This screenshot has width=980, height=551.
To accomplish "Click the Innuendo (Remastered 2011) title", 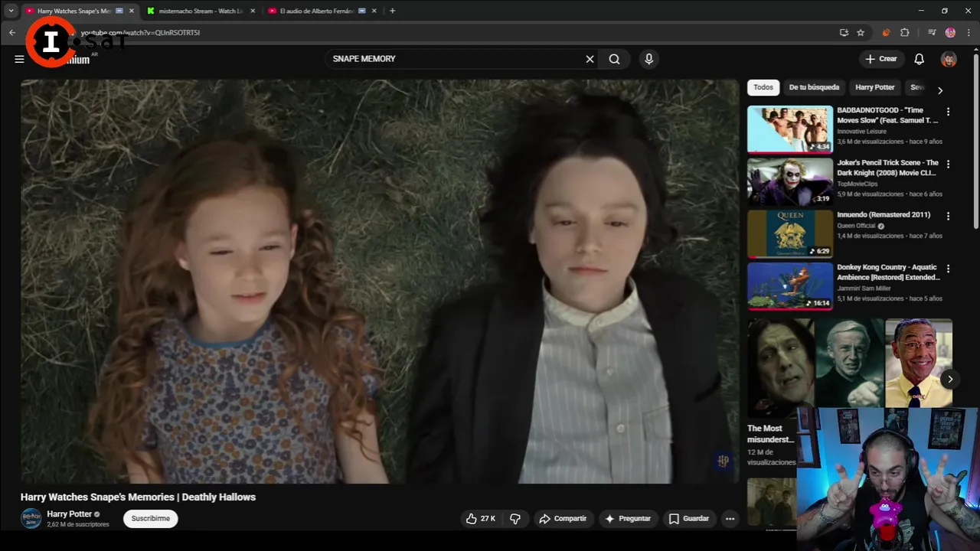I will click(x=884, y=215).
